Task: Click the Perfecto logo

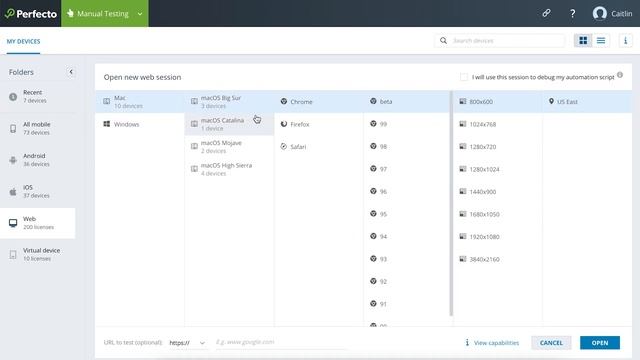Action: tap(31, 13)
